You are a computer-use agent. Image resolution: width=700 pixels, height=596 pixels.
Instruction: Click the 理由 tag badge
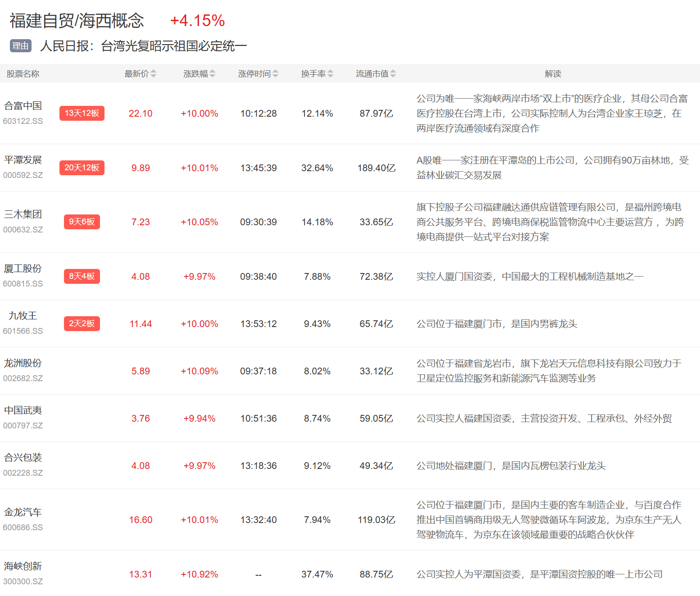21,46
